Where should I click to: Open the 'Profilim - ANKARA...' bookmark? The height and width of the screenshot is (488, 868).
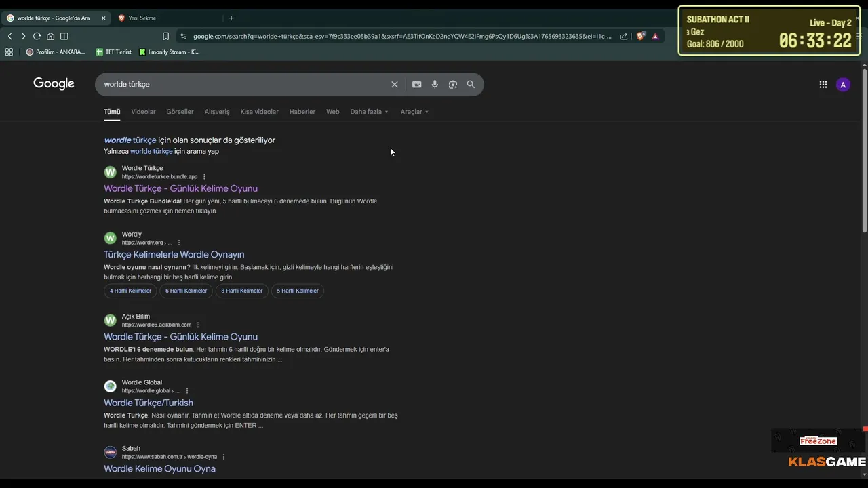[x=56, y=52]
